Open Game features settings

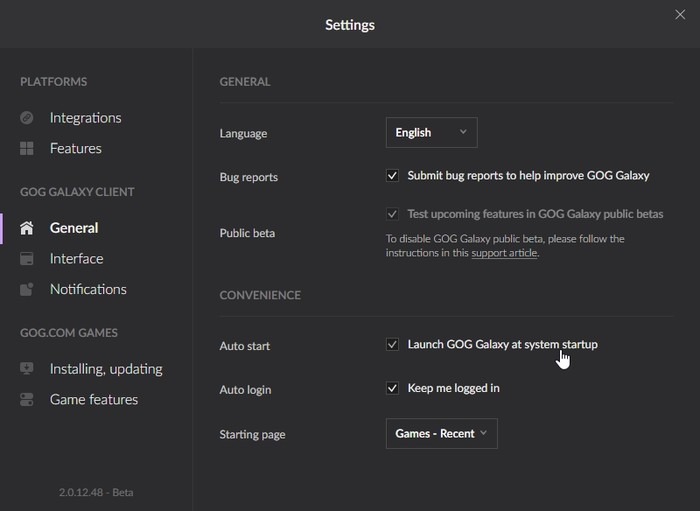pos(94,399)
